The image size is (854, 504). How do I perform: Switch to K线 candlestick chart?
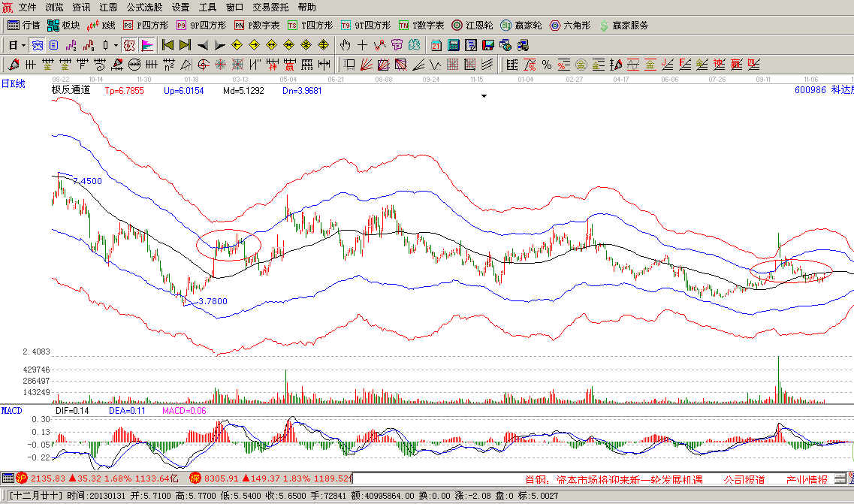pyautogui.click(x=101, y=26)
